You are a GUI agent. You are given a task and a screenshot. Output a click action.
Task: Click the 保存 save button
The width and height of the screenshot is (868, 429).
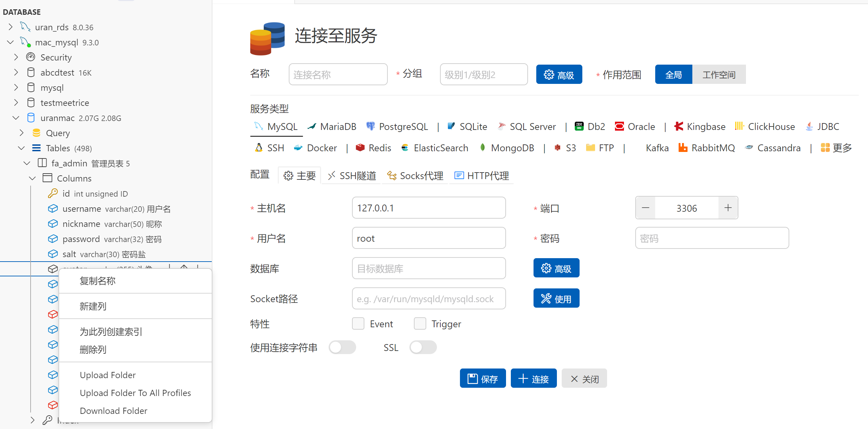[x=483, y=379]
